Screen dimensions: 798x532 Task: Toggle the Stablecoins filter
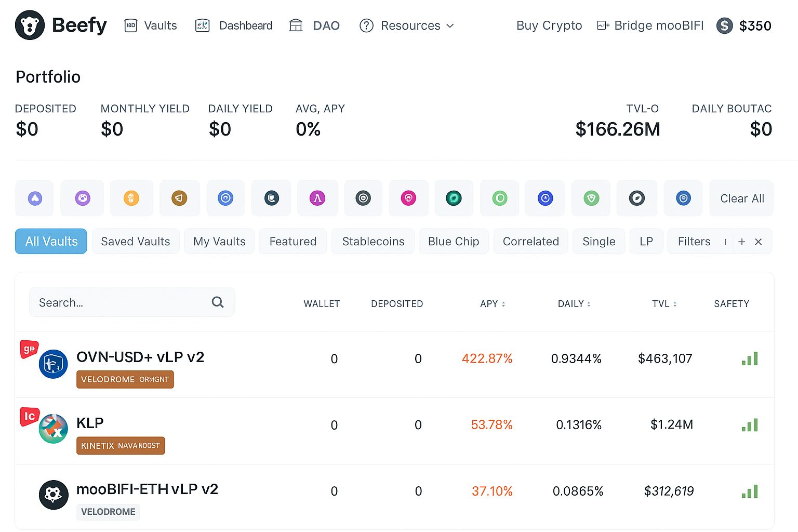point(373,242)
